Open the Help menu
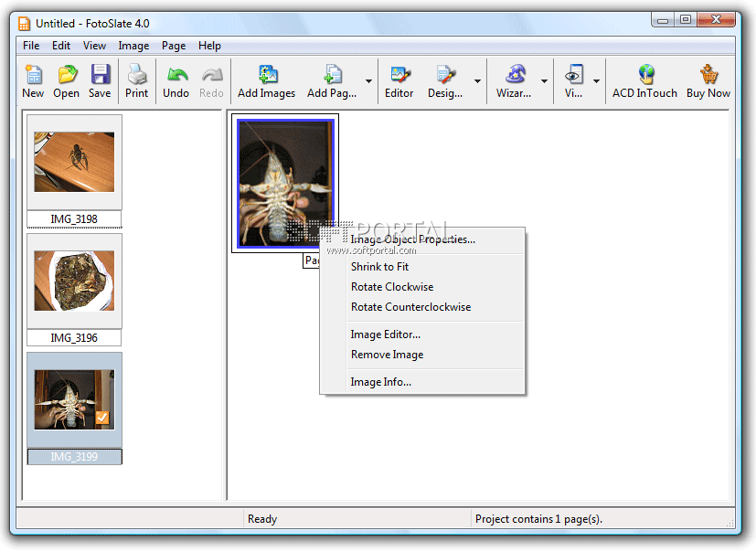Viewport: 756px width, 552px height. coord(209,46)
